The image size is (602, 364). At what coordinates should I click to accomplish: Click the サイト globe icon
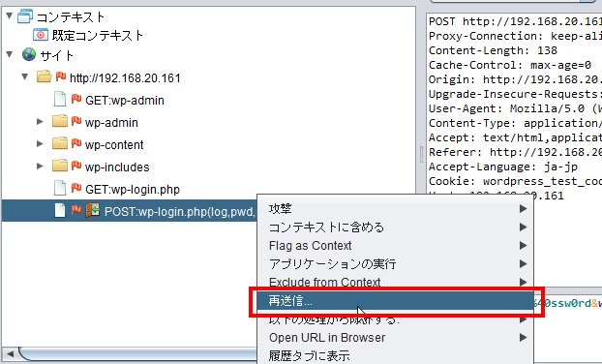[x=29, y=54]
